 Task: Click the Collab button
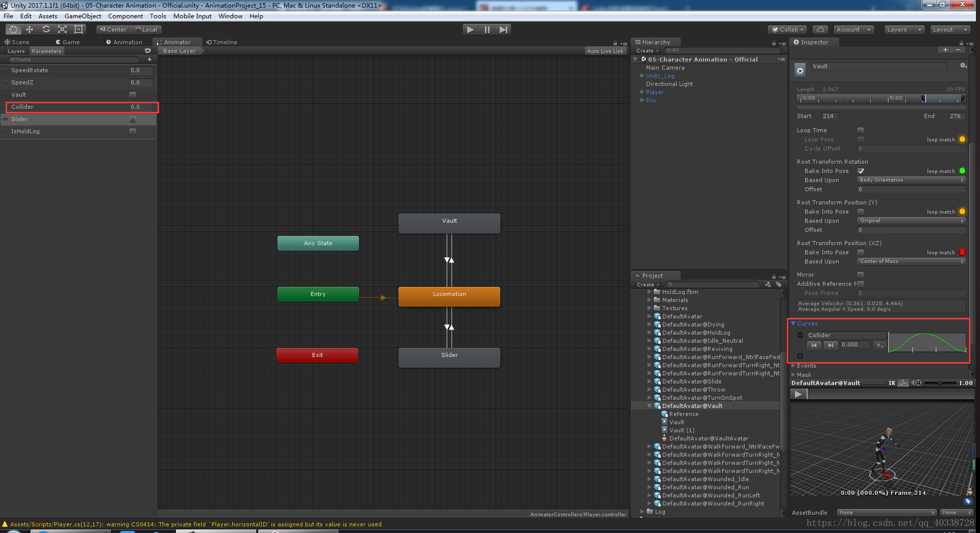(x=788, y=29)
